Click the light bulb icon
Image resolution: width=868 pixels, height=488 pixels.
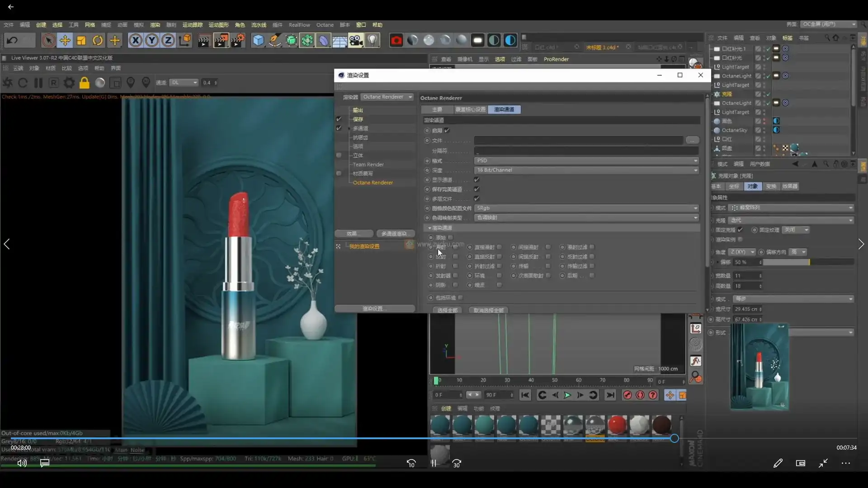372,41
